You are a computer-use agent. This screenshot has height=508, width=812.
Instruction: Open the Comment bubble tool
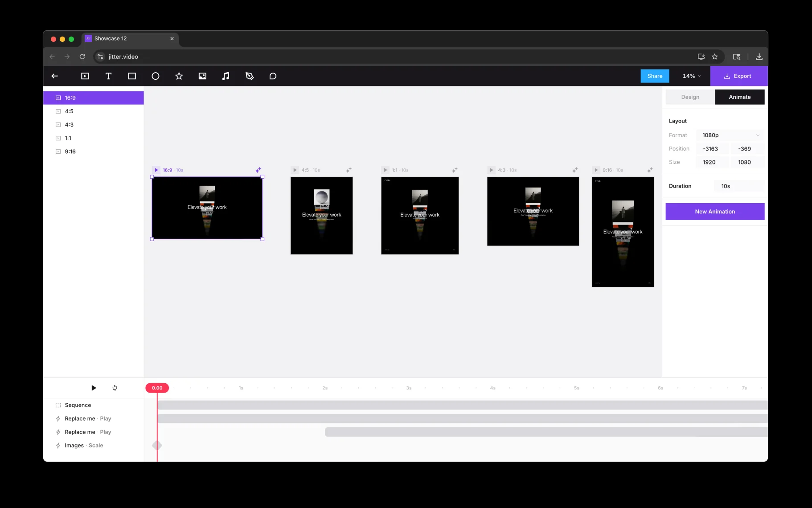(x=273, y=76)
